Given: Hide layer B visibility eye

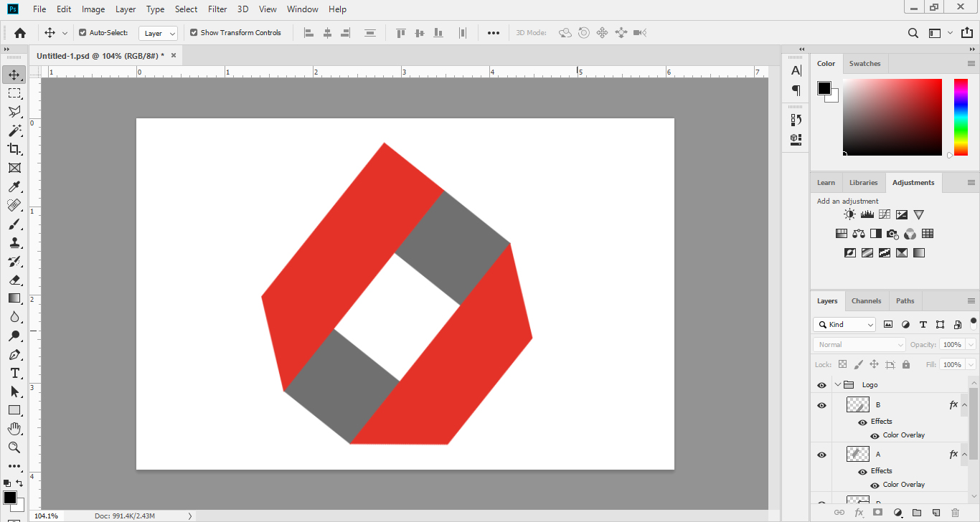Looking at the screenshot, I should pos(822,405).
